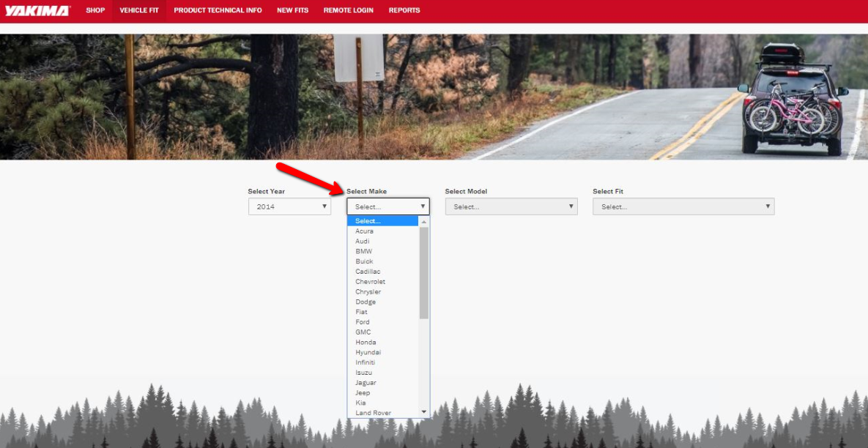Open the Select Year dropdown
The height and width of the screenshot is (448, 868).
[289, 206]
